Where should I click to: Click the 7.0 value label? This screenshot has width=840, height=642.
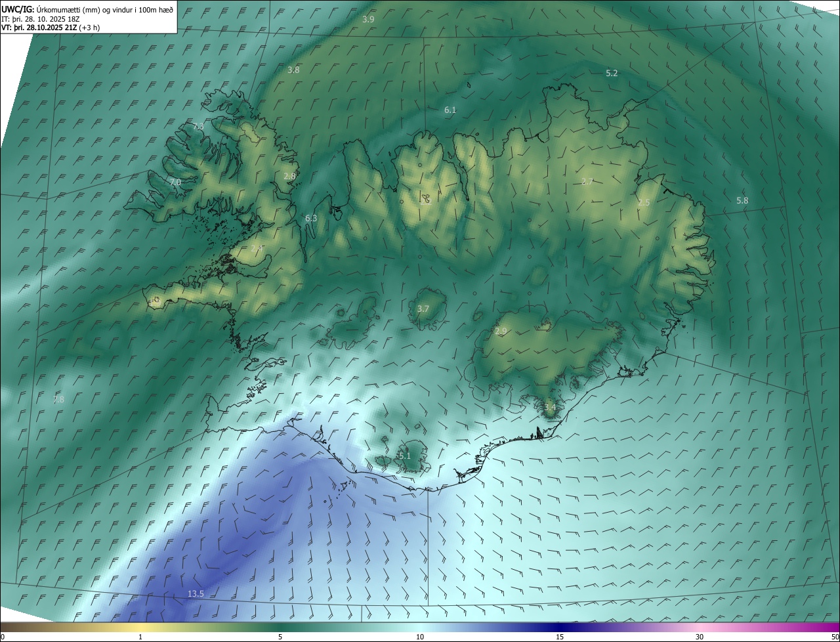click(x=175, y=182)
